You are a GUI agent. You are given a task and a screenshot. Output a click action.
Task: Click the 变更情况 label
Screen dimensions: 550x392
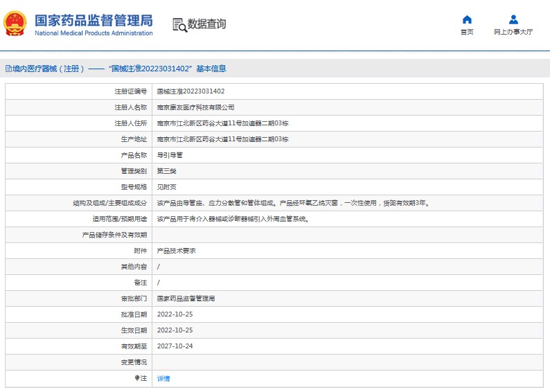click(134, 362)
